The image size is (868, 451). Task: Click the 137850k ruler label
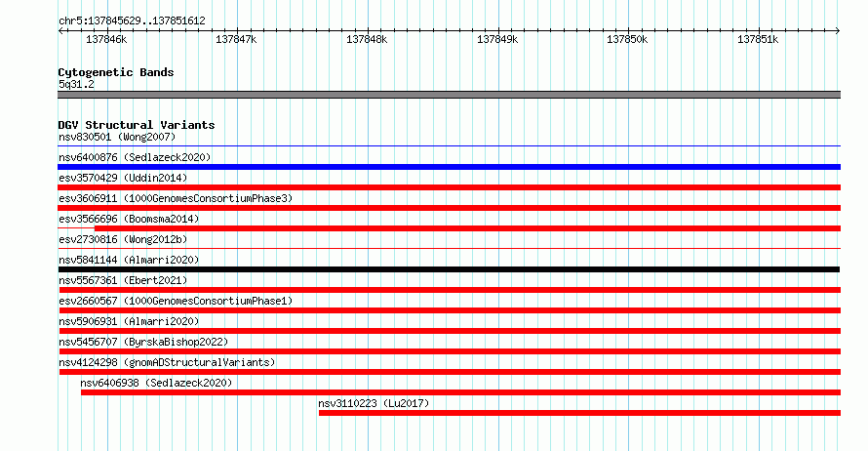click(x=627, y=39)
